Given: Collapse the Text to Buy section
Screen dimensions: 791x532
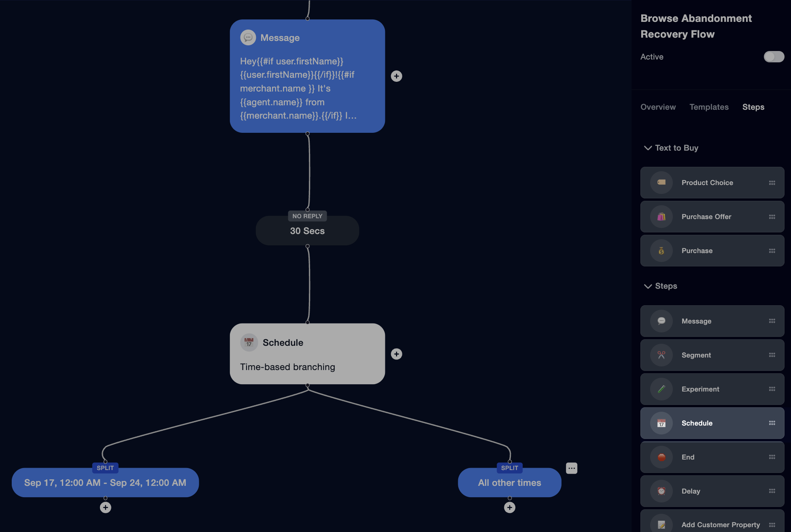Looking at the screenshot, I should click(x=648, y=148).
